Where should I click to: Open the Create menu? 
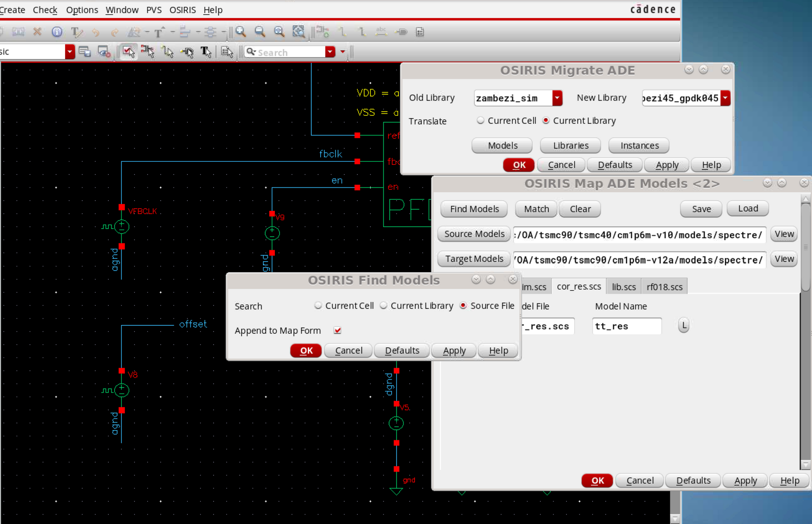click(12, 10)
